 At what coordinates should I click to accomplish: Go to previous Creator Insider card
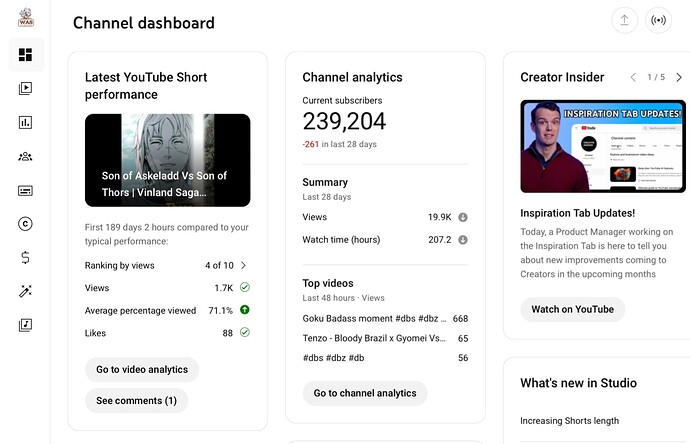[632, 77]
